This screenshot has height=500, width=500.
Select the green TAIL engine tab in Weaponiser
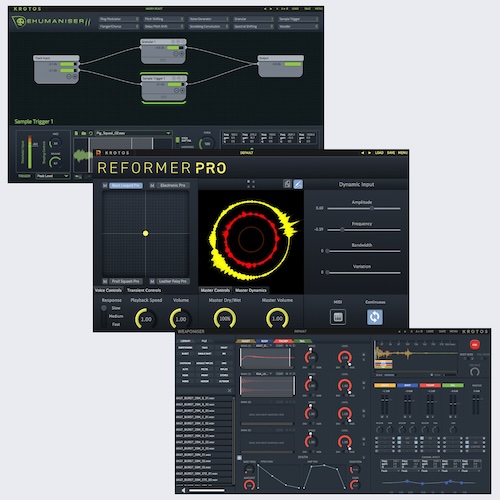coord(302,341)
